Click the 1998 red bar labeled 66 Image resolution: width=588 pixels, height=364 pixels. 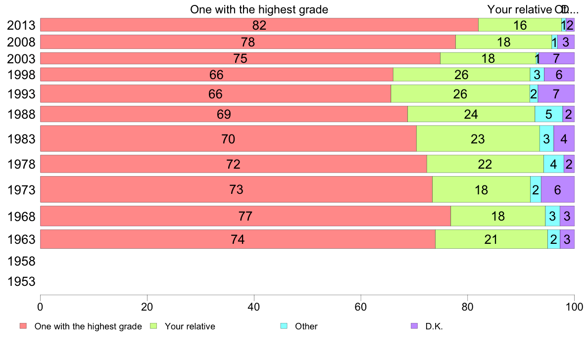[216, 75]
